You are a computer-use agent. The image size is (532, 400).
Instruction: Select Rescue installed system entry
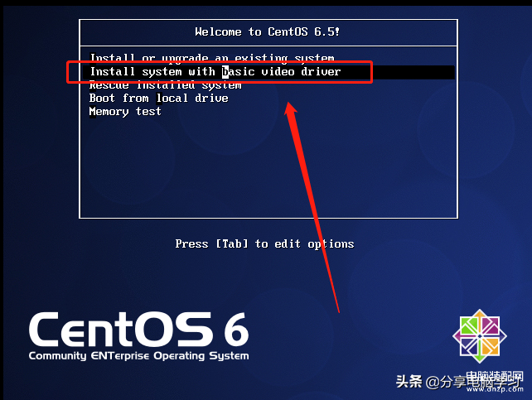[x=165, y=84]
